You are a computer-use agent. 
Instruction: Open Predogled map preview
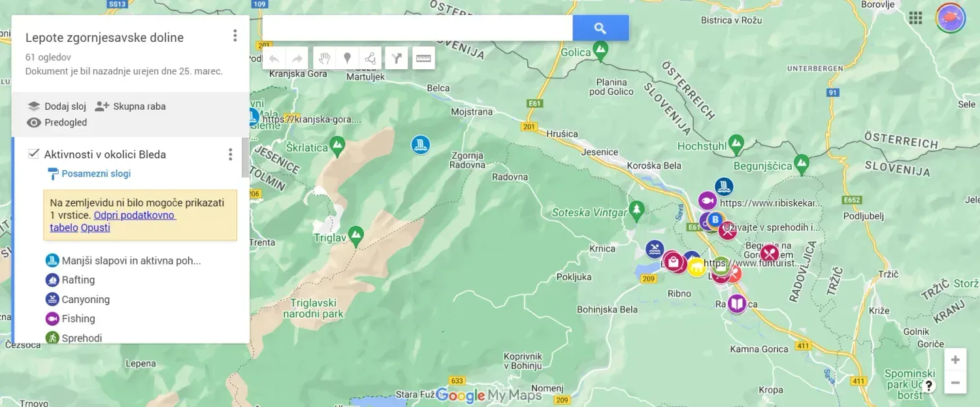[x=57, y=122]
